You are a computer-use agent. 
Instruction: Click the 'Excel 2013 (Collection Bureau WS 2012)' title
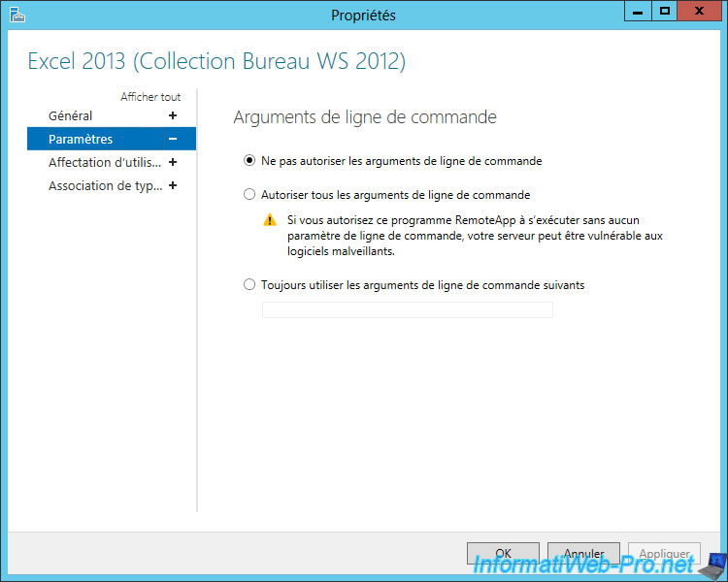(x=216, y=61)
